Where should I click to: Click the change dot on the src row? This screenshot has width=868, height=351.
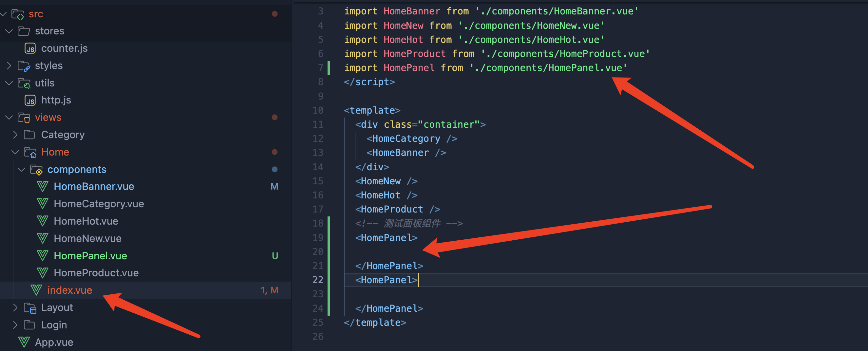[x=274, y=14]
